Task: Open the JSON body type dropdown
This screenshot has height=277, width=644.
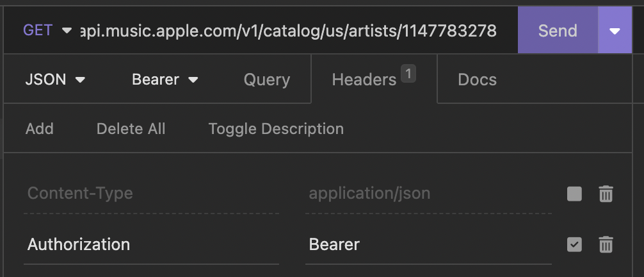Action: 55,80
